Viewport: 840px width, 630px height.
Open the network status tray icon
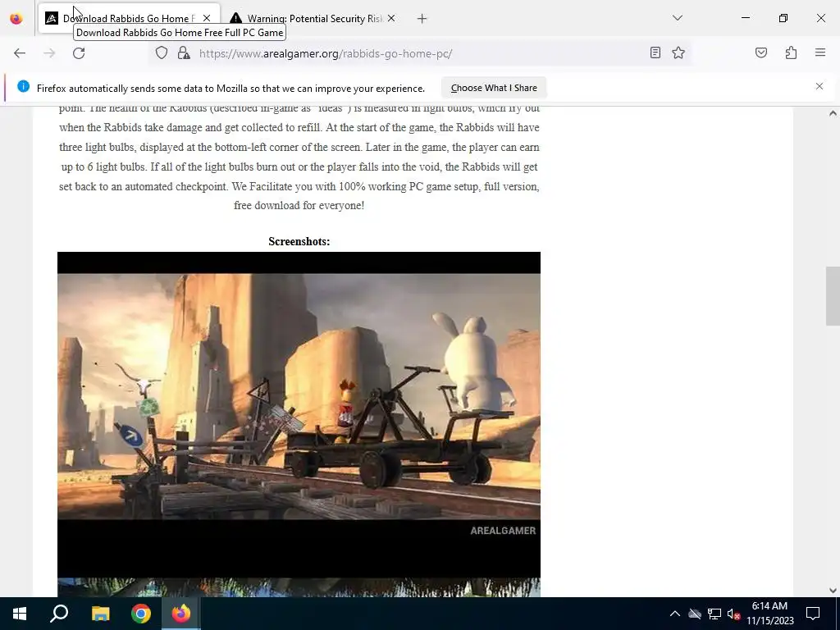[x=714, y=614]
